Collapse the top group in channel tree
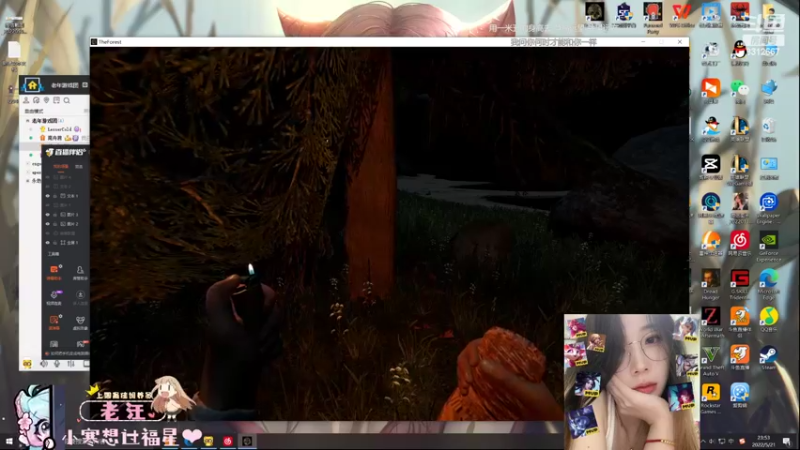 [28, 121]
